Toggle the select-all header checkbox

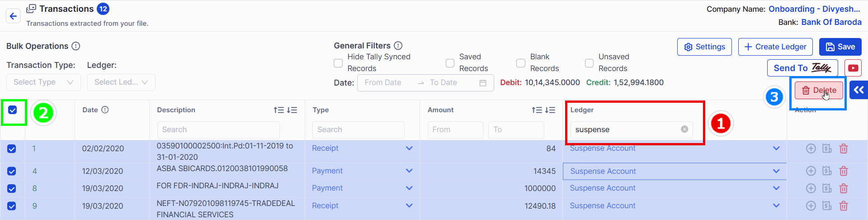pyautogui.click(x=13, y=110)
